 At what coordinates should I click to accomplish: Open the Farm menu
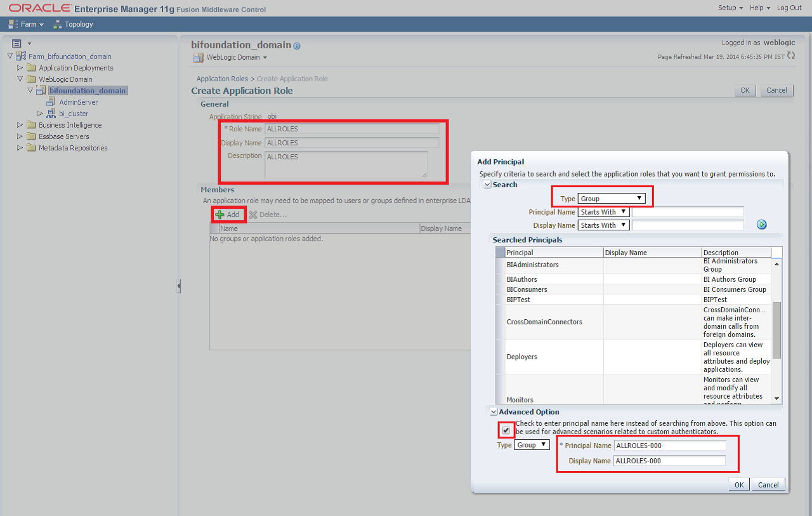[32, 24]
